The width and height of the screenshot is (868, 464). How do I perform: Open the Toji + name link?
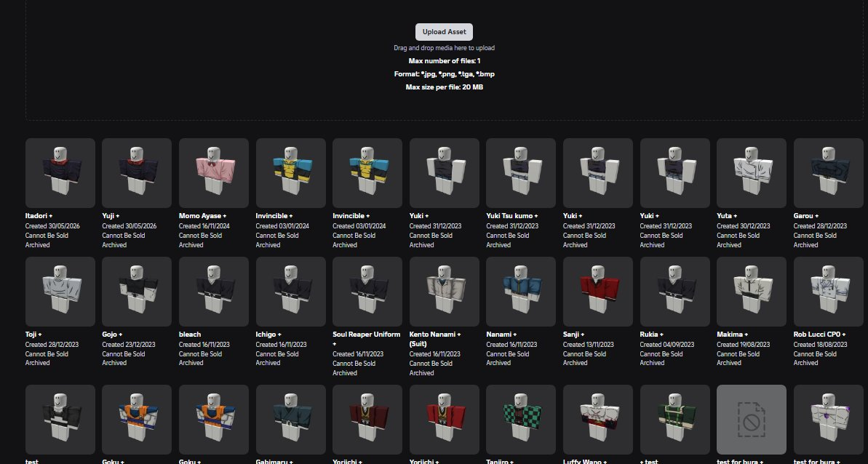click(33, 335)
